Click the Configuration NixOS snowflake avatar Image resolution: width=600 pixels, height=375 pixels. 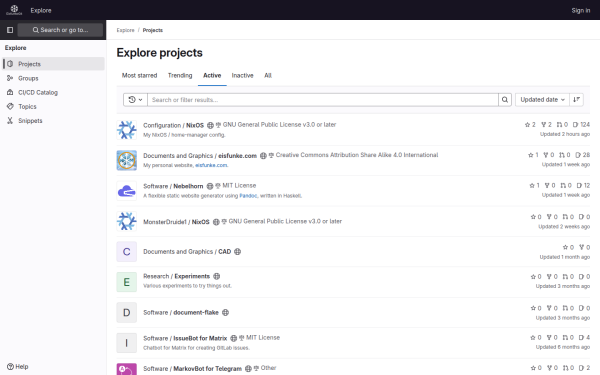point(127,130)
